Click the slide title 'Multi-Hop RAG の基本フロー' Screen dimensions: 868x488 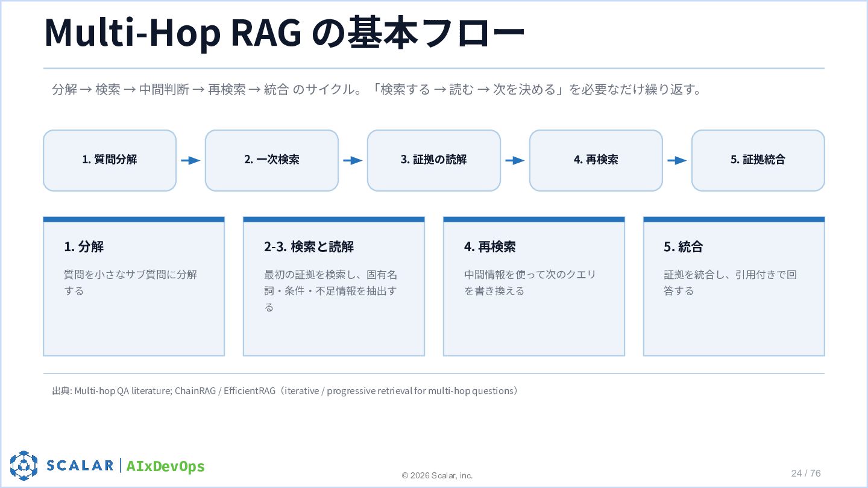pos(285,33)
